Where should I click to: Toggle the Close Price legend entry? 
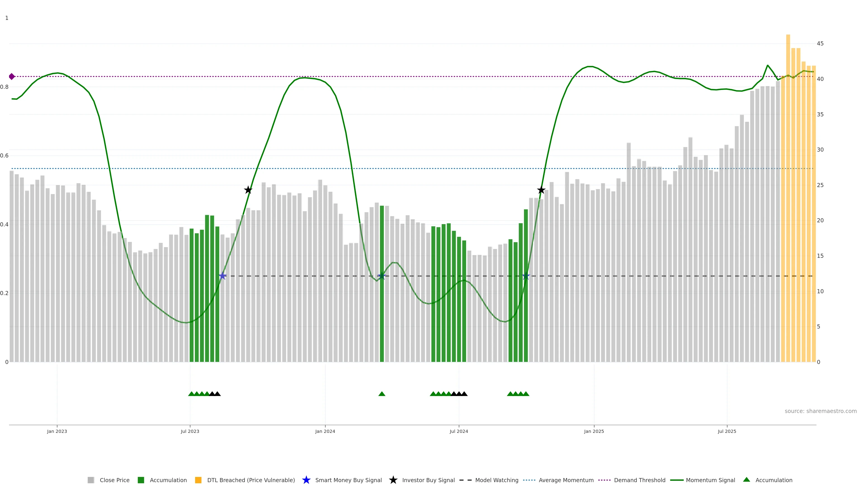coord(114,480)
